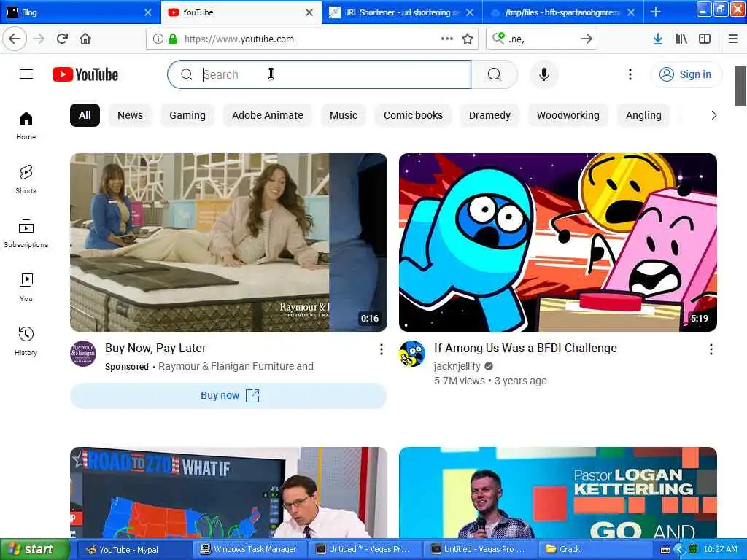The image size is (747, 560).
Task: Open the Pastor Logan Ketterling video thumbnail
Action: point(558,492)
